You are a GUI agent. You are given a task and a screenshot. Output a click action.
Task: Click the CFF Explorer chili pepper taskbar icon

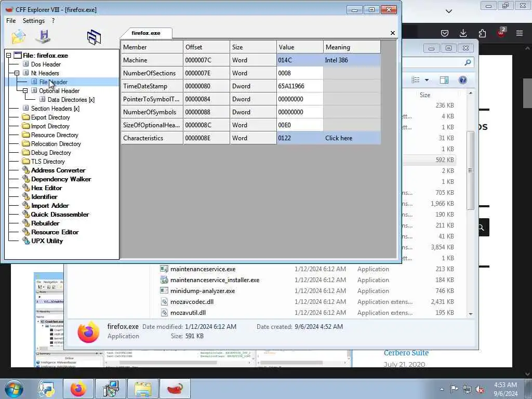tap(175, 389)
